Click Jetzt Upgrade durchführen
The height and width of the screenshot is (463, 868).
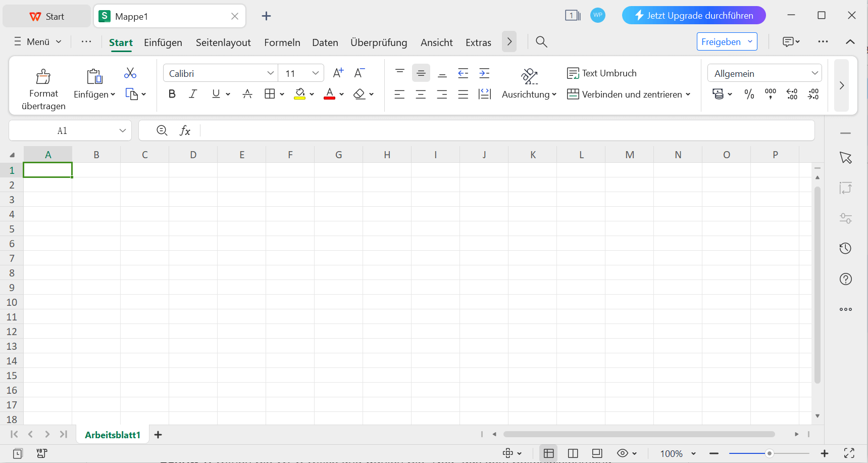(693, 15)
